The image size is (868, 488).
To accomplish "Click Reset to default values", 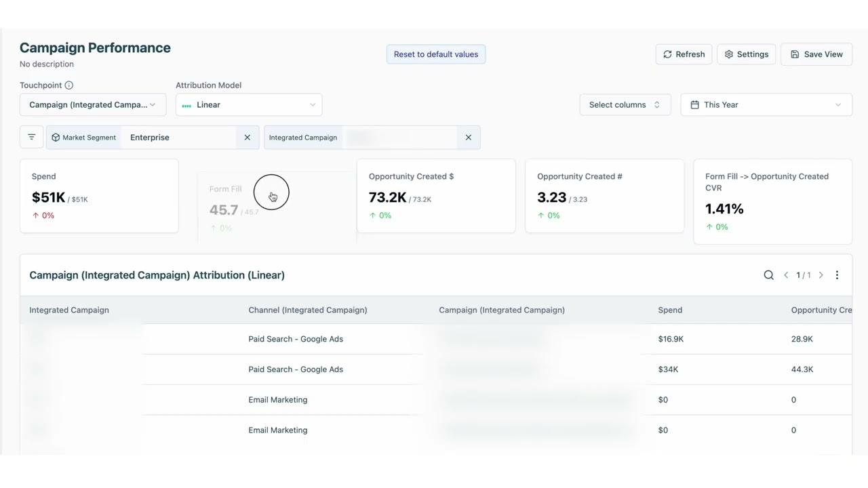I will (436, 54).
